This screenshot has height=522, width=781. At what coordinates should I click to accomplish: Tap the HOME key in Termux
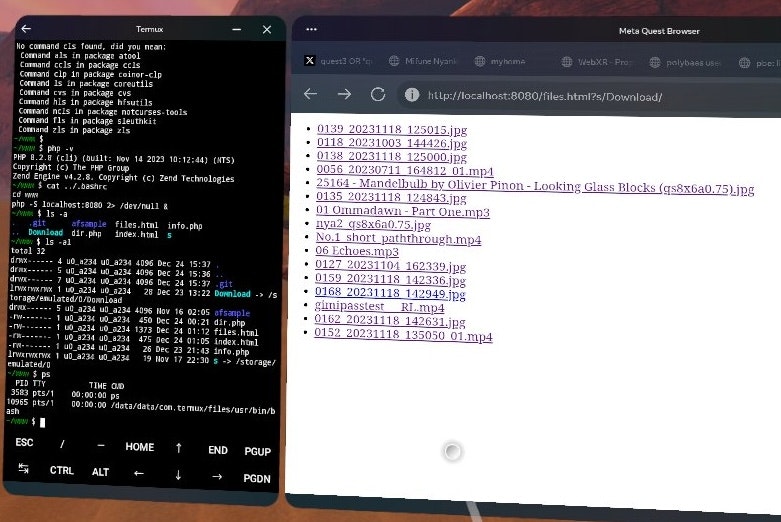[139, 447]
